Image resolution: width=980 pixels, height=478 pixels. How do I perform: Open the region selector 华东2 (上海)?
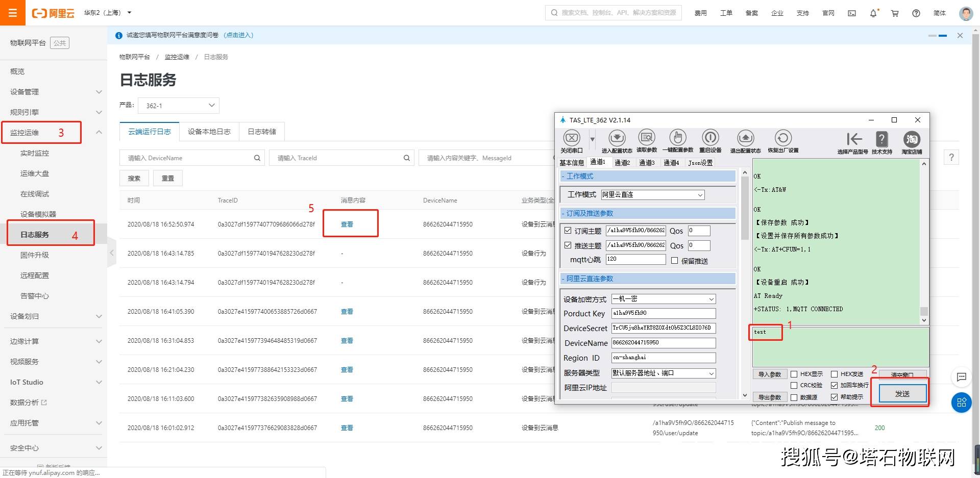coord(108,13)
